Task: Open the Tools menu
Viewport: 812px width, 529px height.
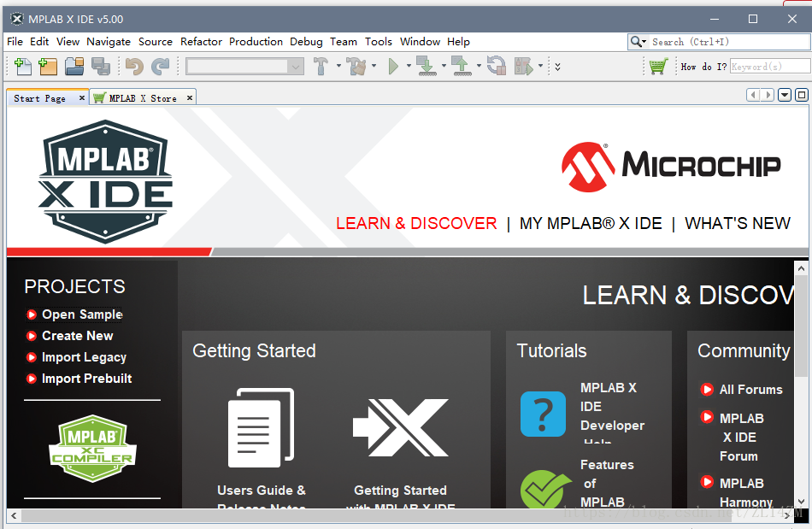Action: pos(379,41)
